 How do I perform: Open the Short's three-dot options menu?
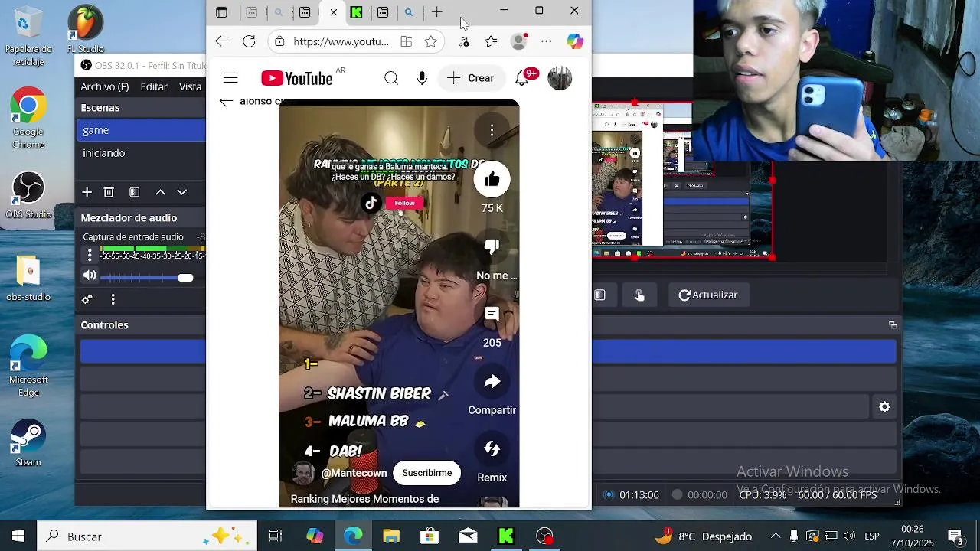[x=492, y=131]
